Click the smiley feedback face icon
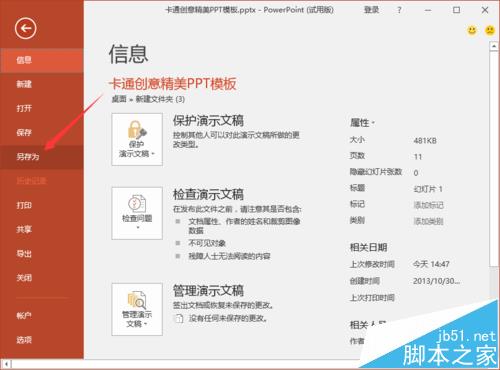 point(472,31)
